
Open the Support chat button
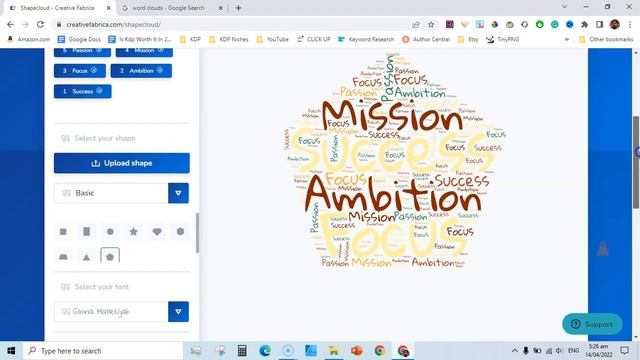[x=592, y=324]
